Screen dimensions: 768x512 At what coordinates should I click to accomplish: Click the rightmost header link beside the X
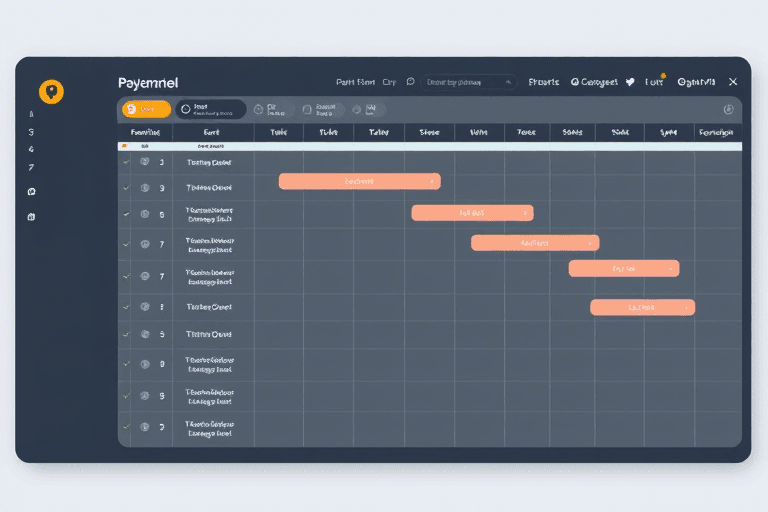click(x=696, y=82)
